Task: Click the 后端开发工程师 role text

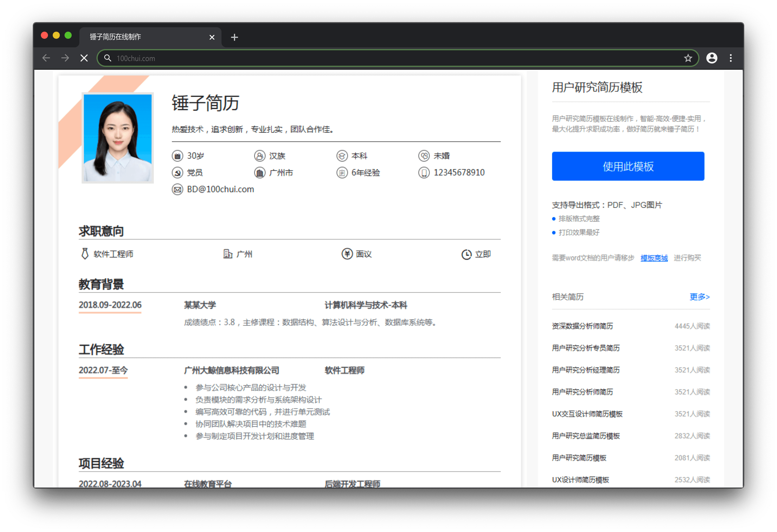Action: (x=352, y=483)
